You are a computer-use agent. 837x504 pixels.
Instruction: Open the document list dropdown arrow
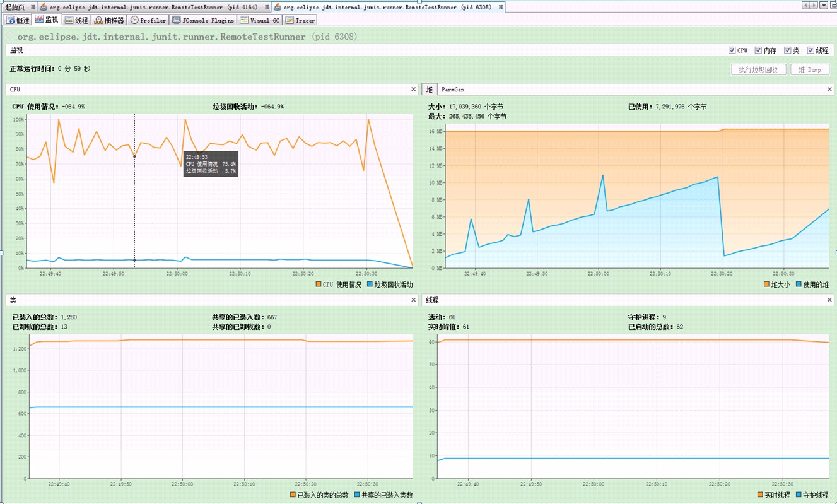click(x=824, y=6)
